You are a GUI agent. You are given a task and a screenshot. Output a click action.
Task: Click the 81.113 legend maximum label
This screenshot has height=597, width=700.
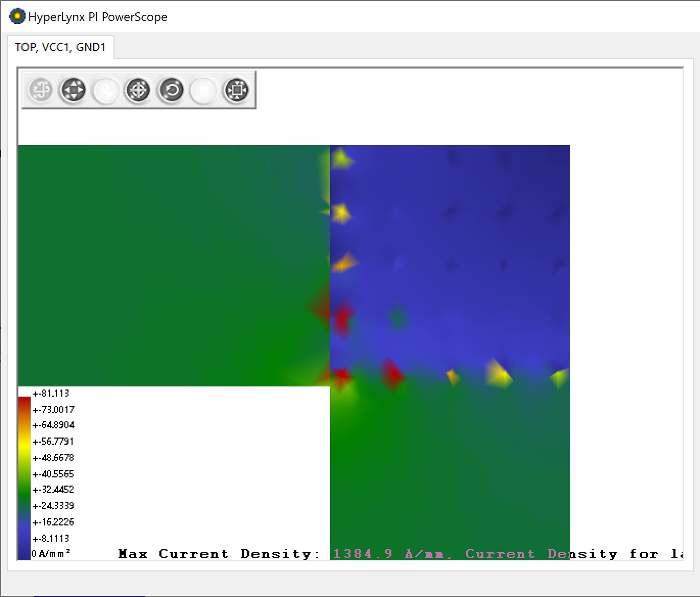pyautogui.click(x=51, y=394)
